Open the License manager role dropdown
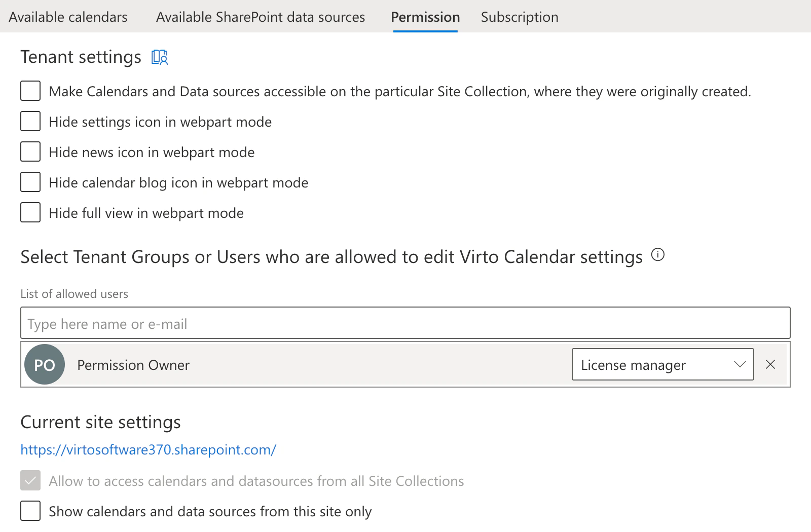The height and width of the screenshot is (532, 811). pyautogui.click(x=662, y=364)
